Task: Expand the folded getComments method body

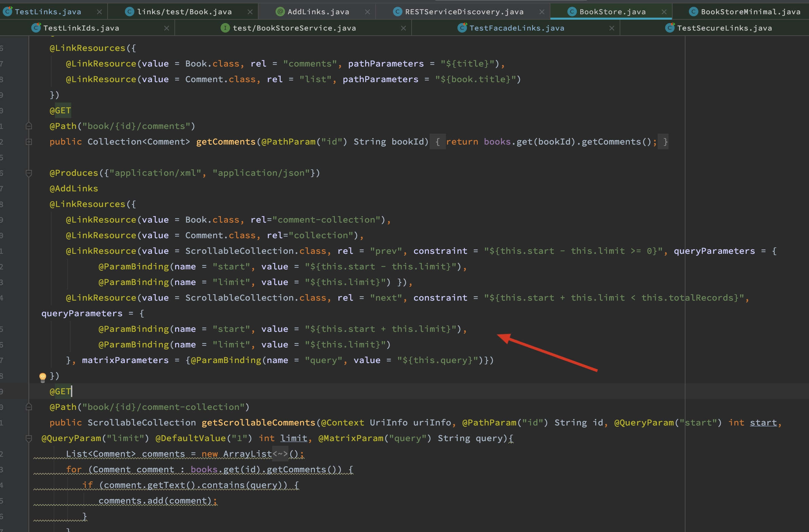Action: pyautogui.click(x=29, y=142)
